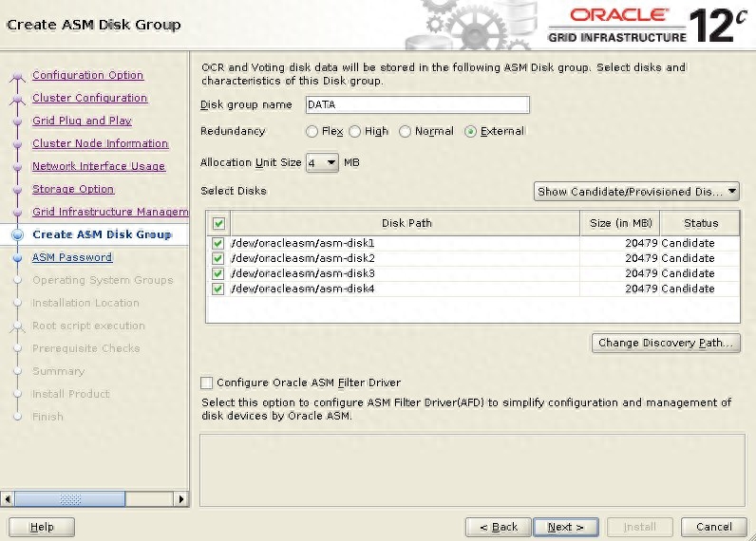Toggle the select-all disks header checkbox

[218, 224]
